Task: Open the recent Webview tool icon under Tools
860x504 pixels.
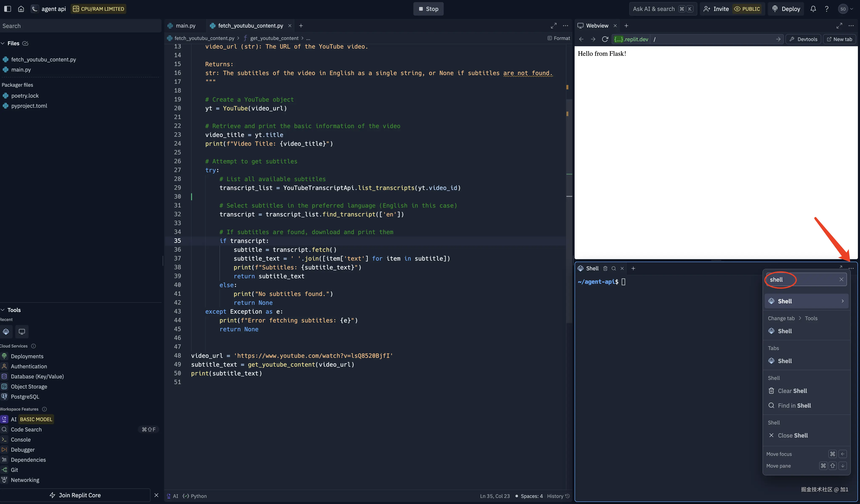Action: coord(22,332)
